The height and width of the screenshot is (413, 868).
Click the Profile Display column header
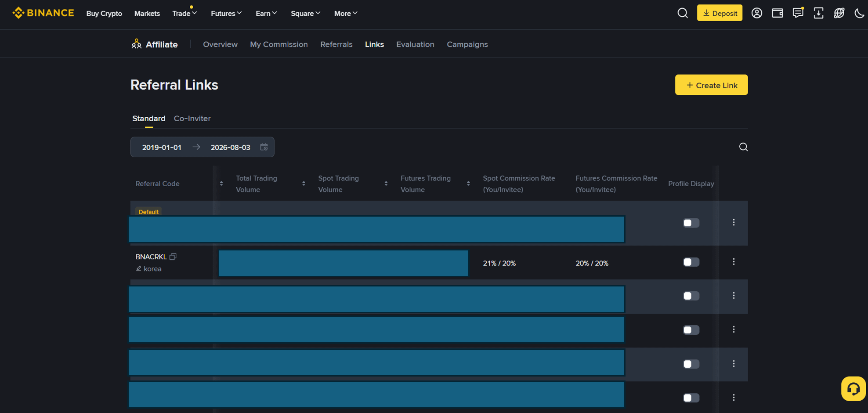[691, 184]
